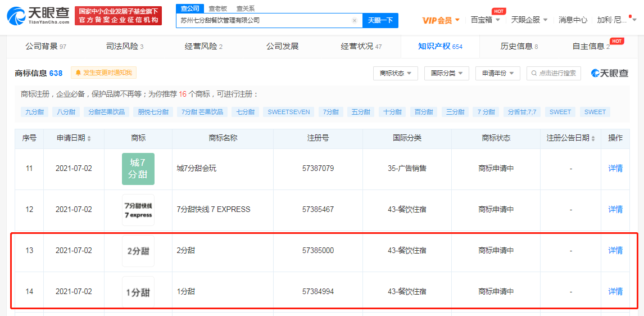
Task: Expand the 国际分类 filter dropdown
Action: click(446, 73)
